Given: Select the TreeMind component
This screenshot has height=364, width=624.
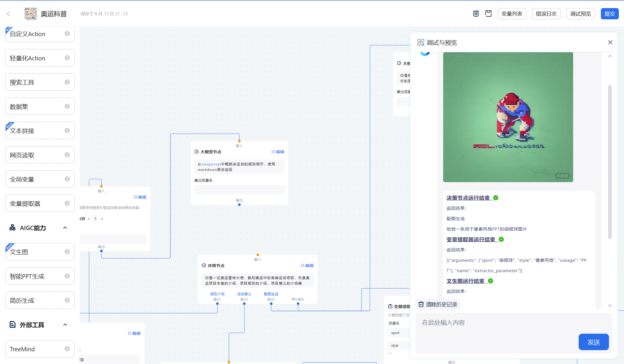Looking at the screenshot, I should pos(40,349).
